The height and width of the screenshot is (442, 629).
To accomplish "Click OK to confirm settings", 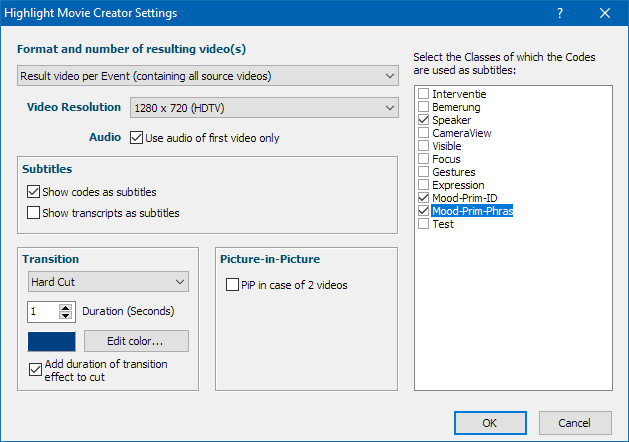I will (x=489, y=422).
